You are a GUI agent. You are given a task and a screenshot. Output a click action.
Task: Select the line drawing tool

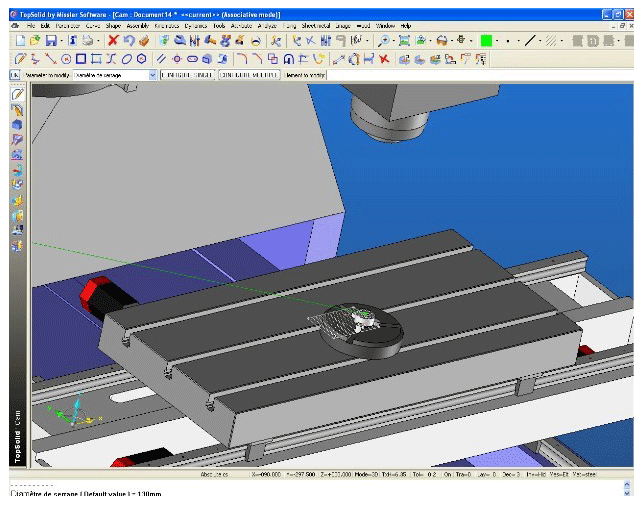(x=51, y=59)
